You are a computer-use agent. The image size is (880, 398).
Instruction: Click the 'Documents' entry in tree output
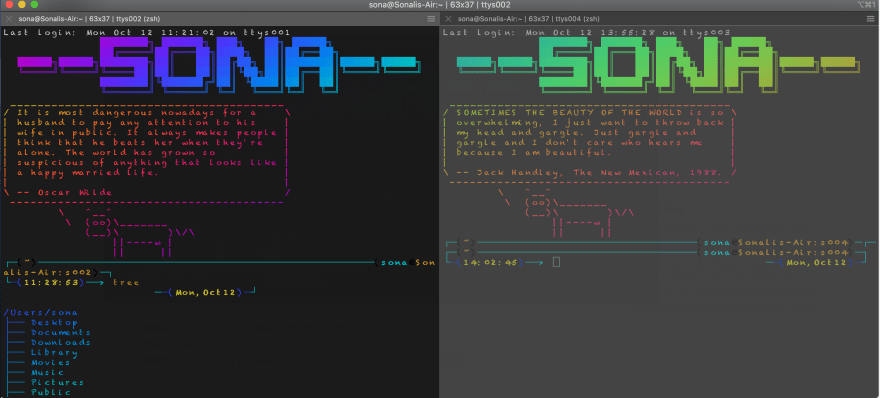[61, 332]
